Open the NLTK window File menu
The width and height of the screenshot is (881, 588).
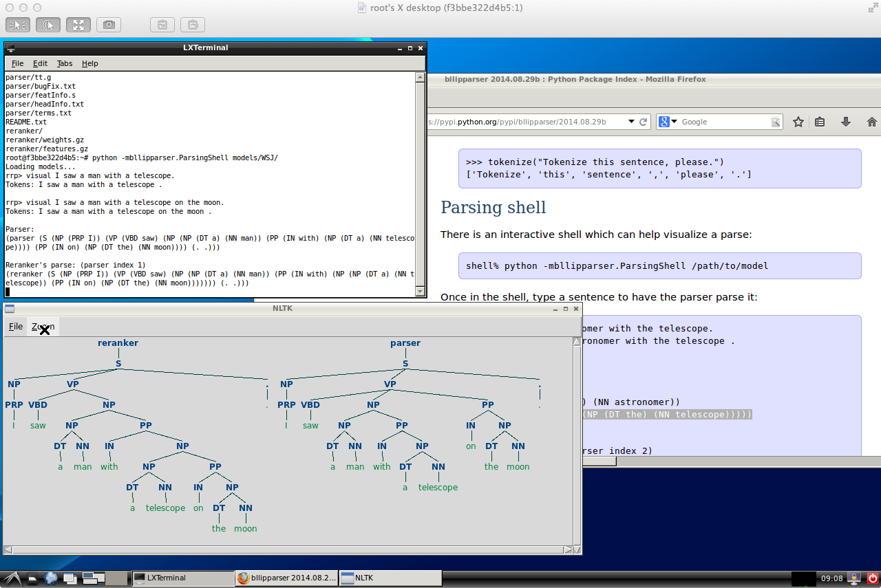[16, 327]
